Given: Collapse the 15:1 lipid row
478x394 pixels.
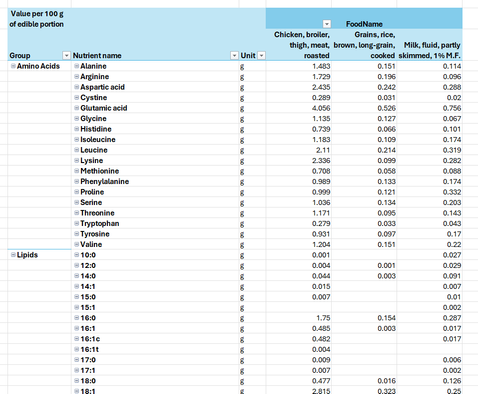Looking at the screenshot, I should pos(77,307).
